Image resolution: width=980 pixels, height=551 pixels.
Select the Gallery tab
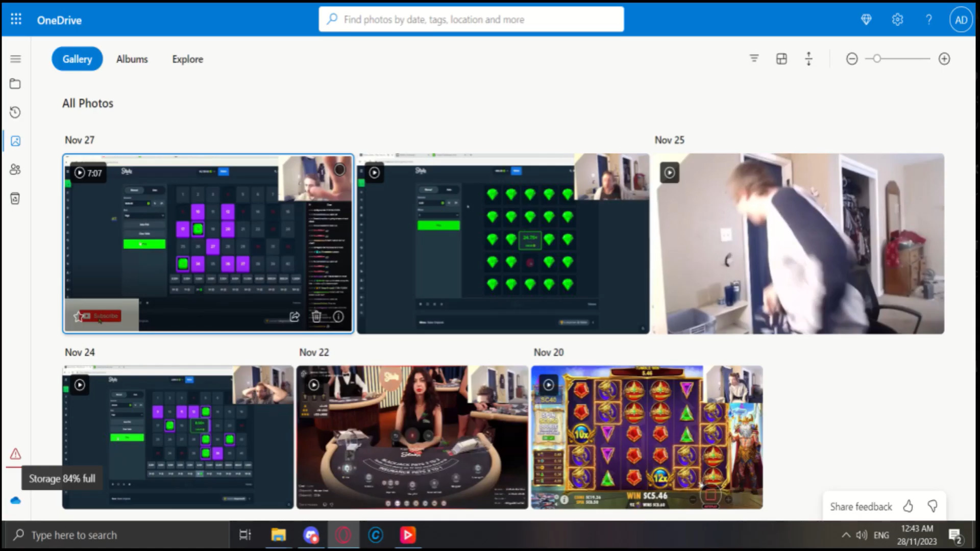(77, 59)
